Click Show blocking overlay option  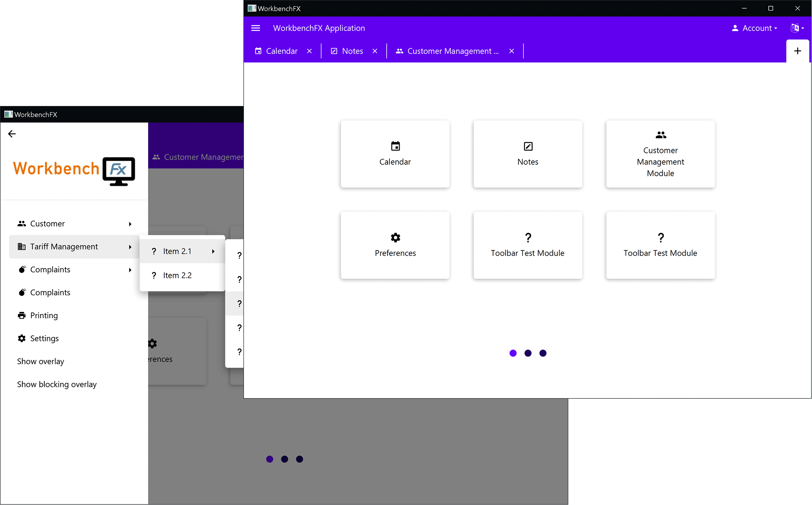pyautogui.click(x=57, y=384)
